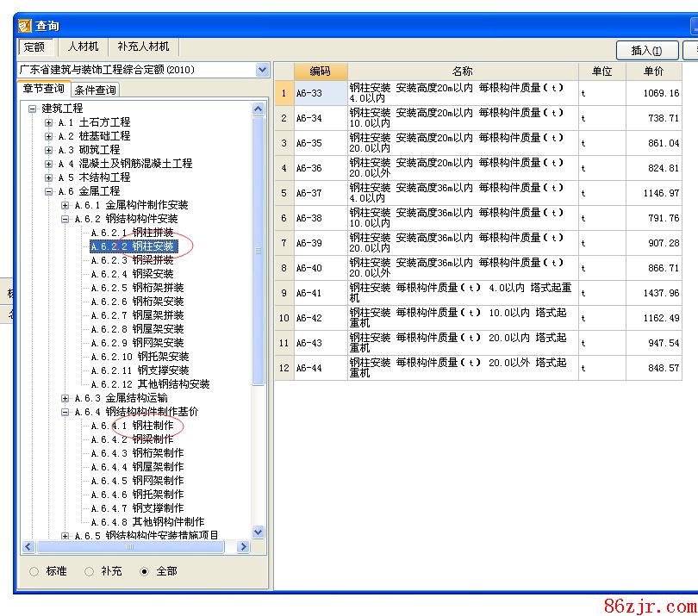Select the 全部 radio button
The height and width of the screenshot is (616, 698).
click(x=144, y=571)
